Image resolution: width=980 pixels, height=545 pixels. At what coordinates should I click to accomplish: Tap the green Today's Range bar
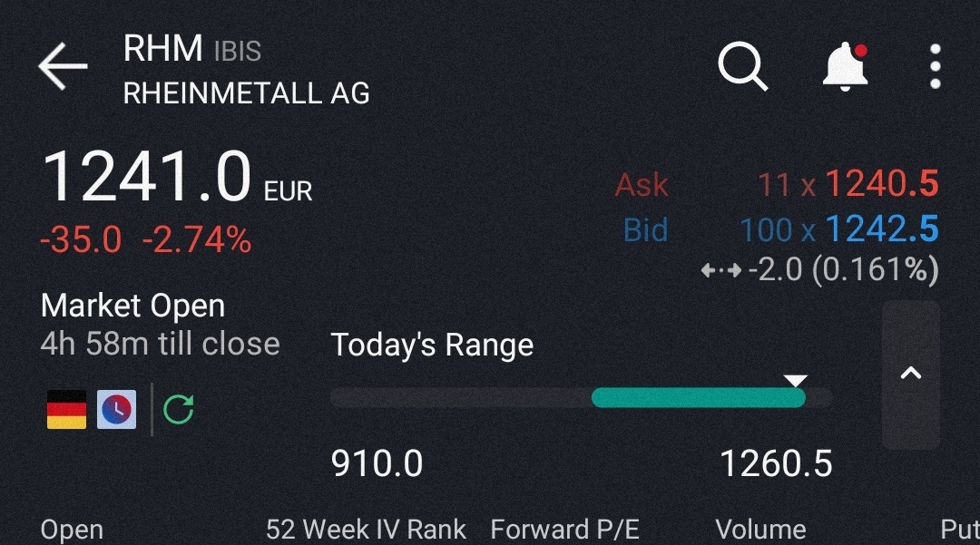pos(697,397)
